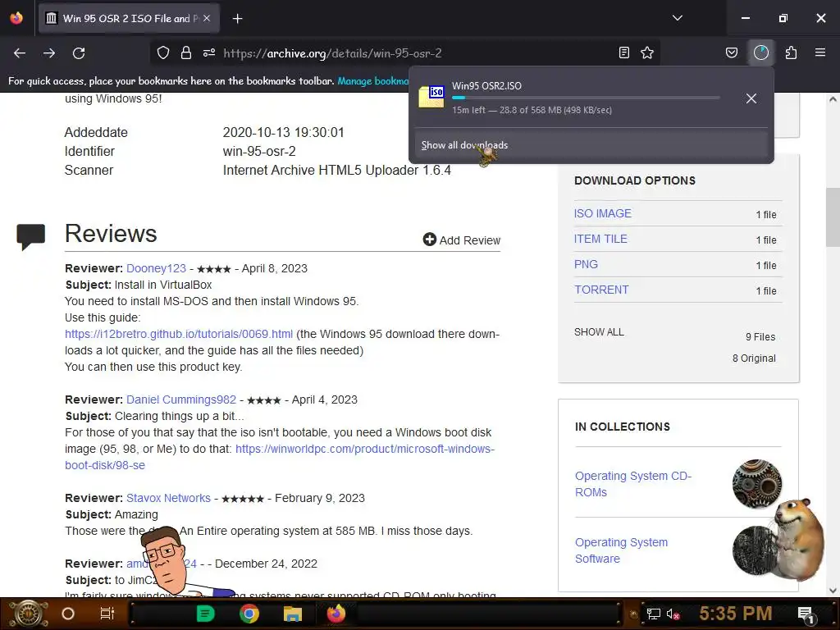
Task: Select the Win 95 OSR 2 ISO File tab
Action: point(129,18)
